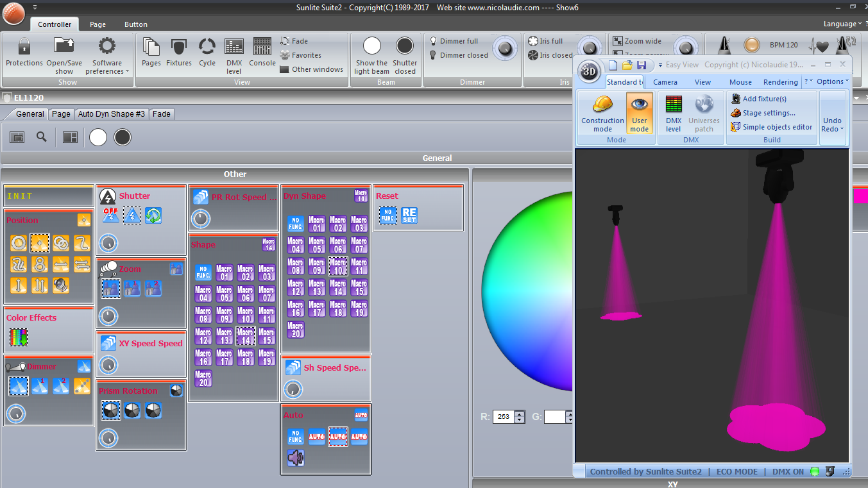Open DMX level in the Easy View window
The height and width of the screenshot is (488, 868).
tap(674, 114)
